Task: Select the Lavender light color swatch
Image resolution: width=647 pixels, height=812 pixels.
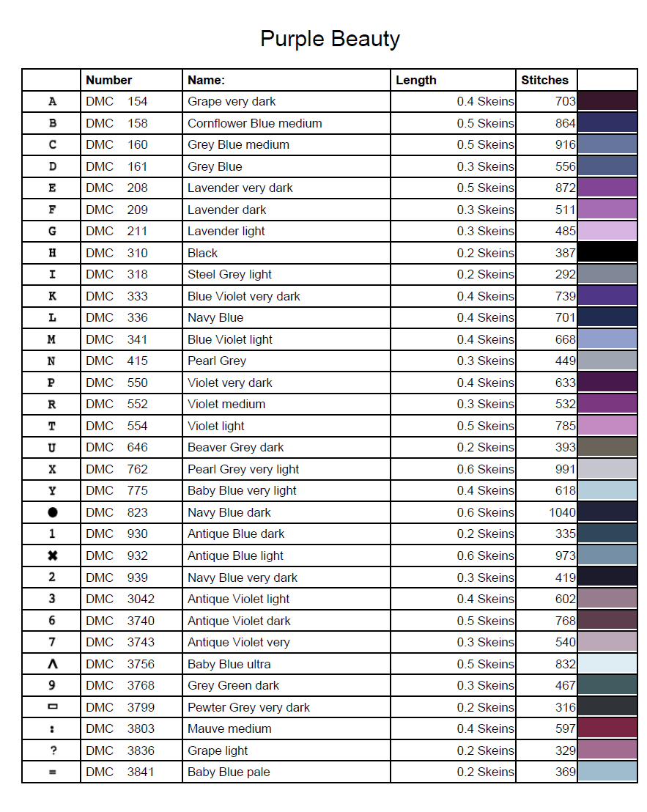Action: (607, 231)
